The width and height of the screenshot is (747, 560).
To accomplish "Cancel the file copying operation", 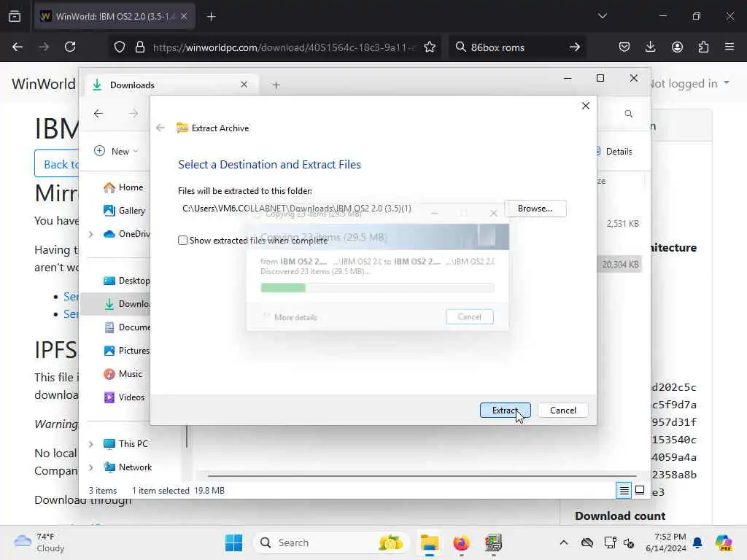I will [469, 316].
